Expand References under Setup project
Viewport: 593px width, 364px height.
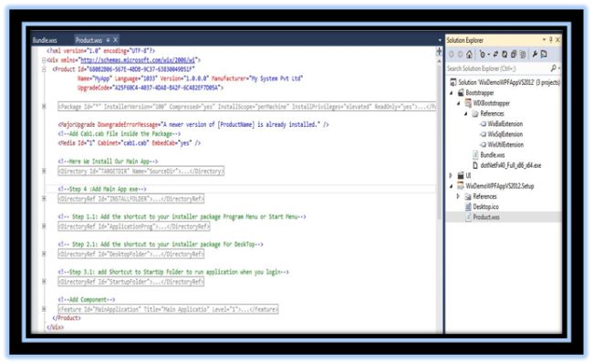(458, 196)
